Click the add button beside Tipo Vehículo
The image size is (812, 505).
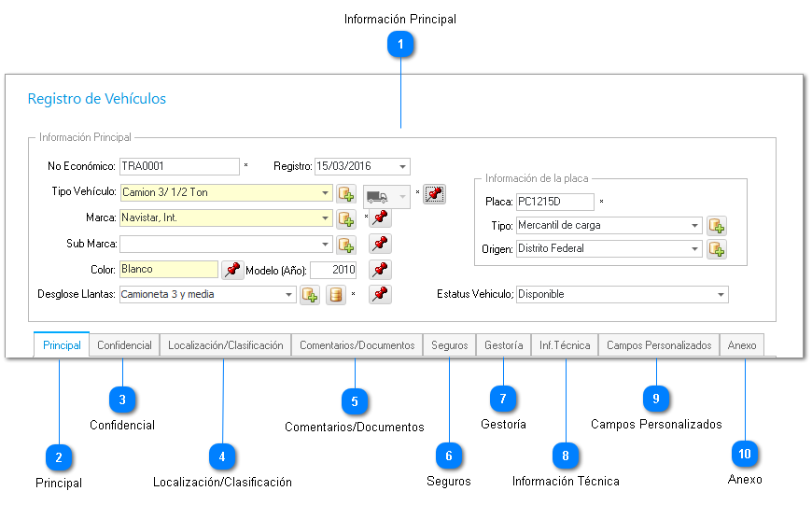(346, 193)
